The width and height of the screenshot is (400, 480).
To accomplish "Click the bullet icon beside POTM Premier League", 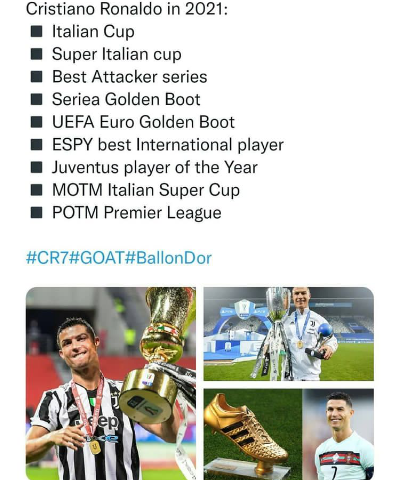I will click(x=36, y=213).
